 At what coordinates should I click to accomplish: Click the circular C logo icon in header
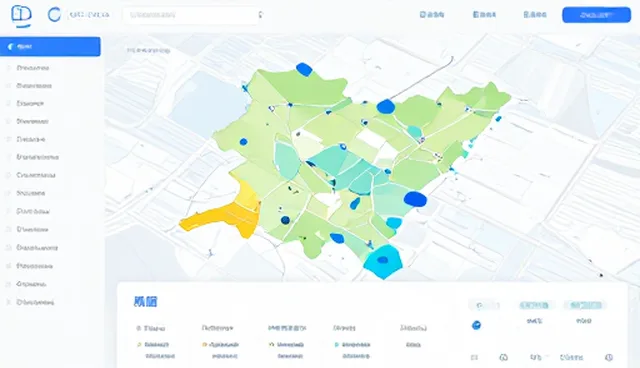coord(54,15)
